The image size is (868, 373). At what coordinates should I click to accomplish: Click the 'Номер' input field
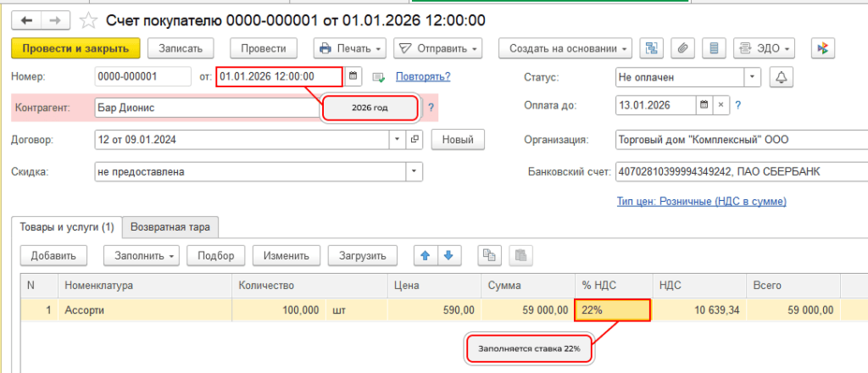pos(142,77)
